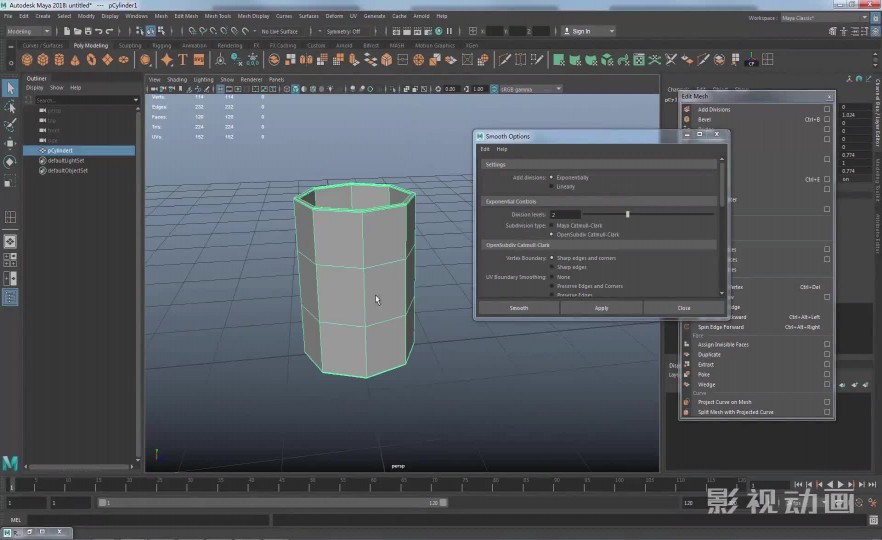Collapse the Settings section in Smooth Options
This screenshot has height=540, width=882.
coord(599,164)
